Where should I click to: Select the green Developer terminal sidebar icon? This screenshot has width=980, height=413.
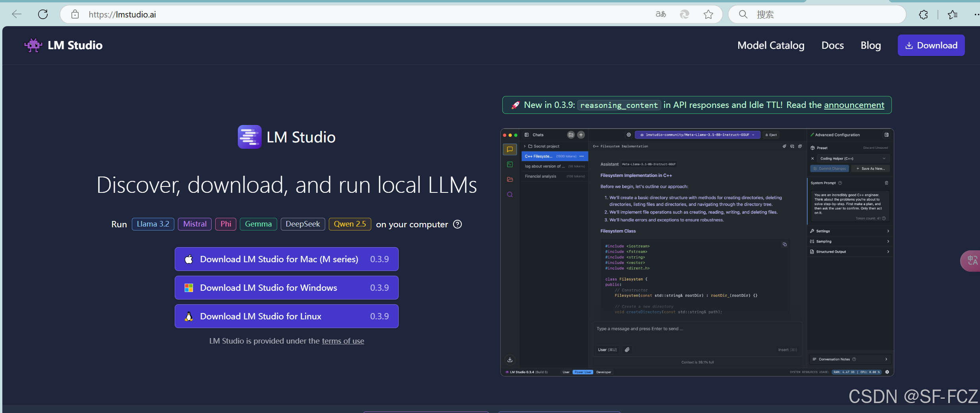tap(510, 164)
